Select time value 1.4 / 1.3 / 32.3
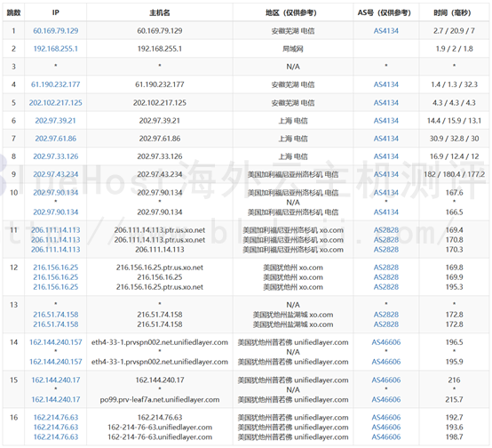The width and height of the screenshot is (492, 448). click(454, 84)
